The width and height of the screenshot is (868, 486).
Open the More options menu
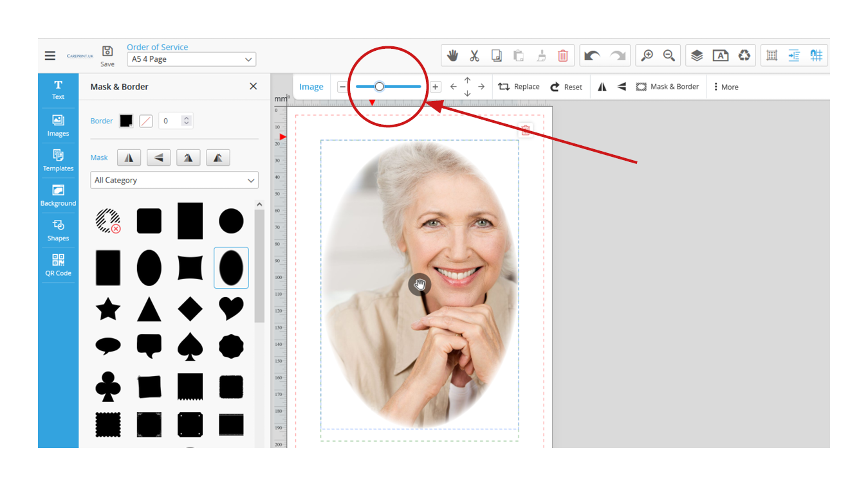(x=726, y=87)
